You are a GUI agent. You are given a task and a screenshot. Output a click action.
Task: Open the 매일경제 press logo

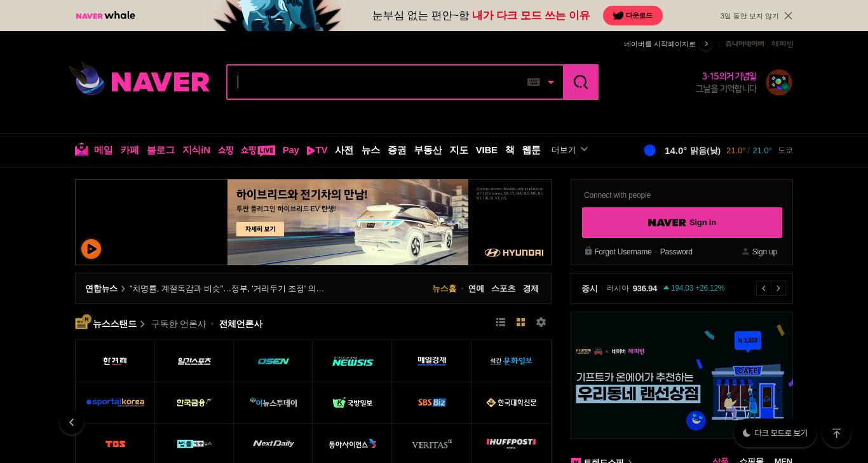(431, 361)
